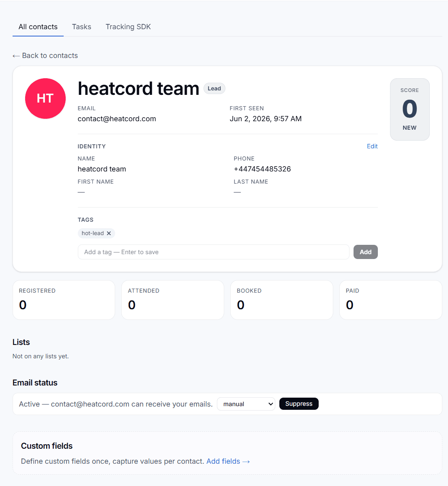Switch to the All contacts tab

point(38,27)
